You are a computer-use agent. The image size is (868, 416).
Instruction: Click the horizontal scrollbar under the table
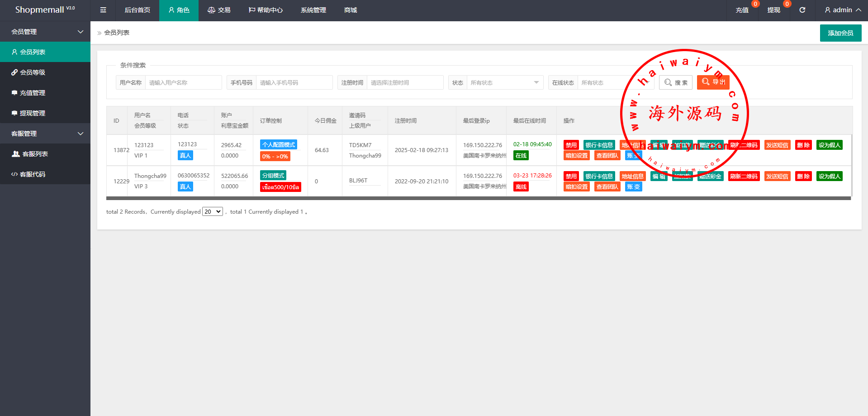(479, 198)
